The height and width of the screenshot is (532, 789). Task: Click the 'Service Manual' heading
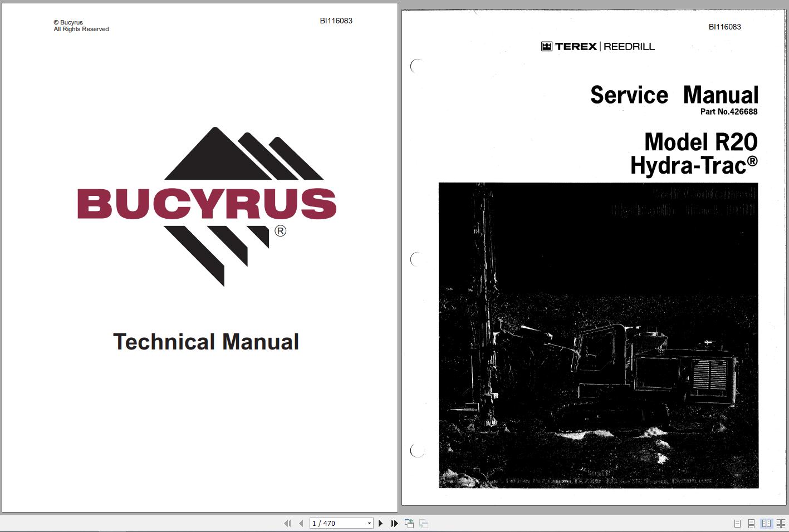coord(674,95)
